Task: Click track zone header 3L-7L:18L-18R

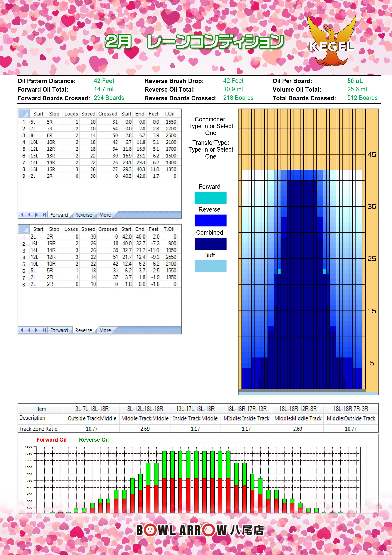Action: coord(92,409)
